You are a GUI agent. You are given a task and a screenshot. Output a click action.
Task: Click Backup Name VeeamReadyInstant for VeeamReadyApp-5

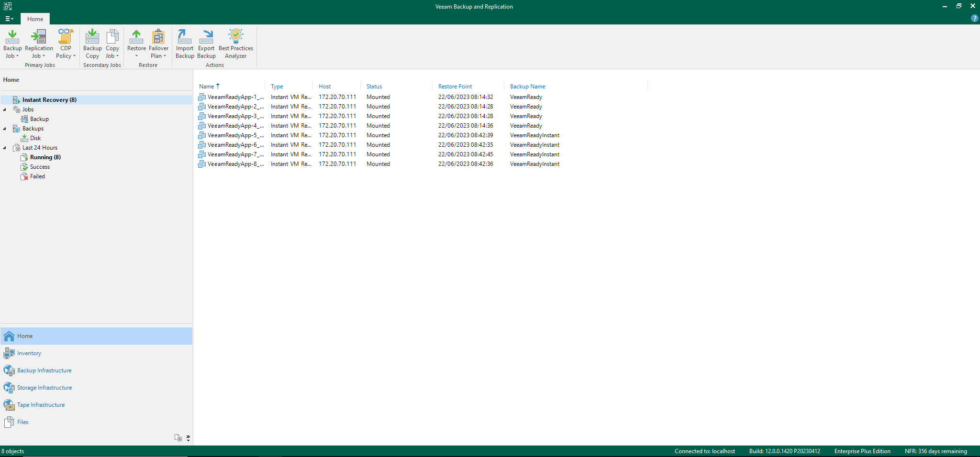[x=535, y=135]
